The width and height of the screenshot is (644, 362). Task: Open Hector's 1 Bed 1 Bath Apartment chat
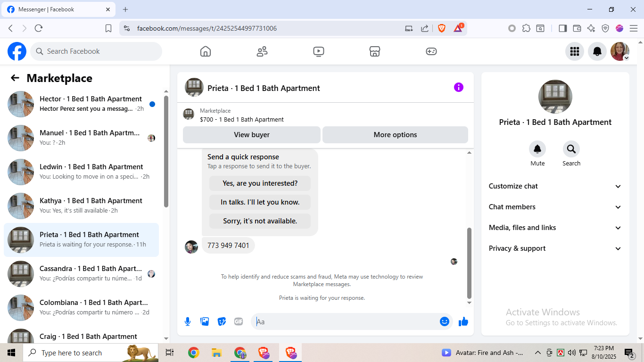(x=81, y=104)
